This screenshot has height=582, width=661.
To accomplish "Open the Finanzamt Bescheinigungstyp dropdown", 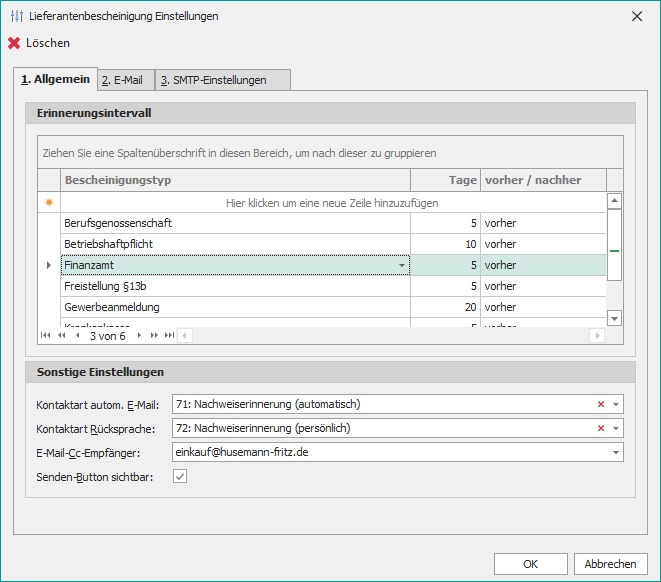I will [402, 265].
